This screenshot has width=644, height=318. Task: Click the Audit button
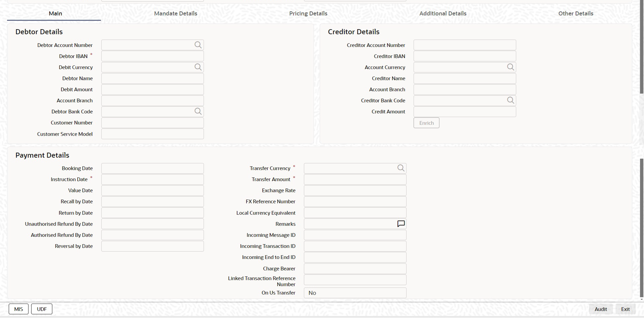[x=601, y=309]
